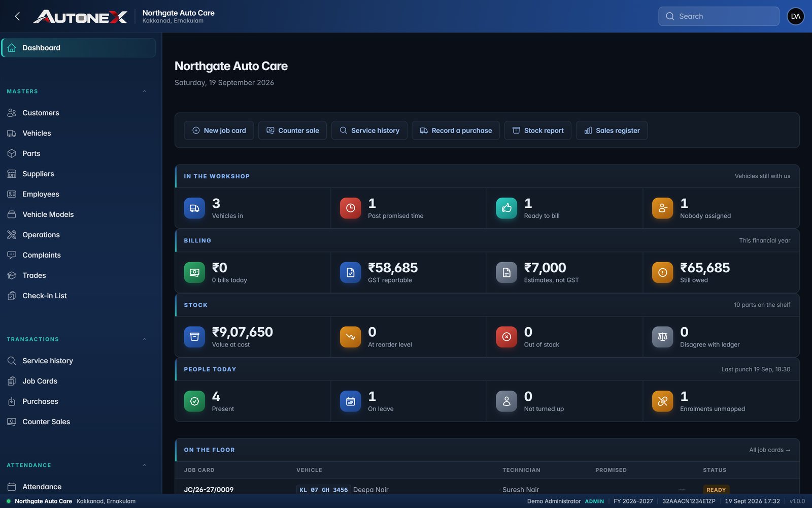Open Check-in List in the sidebar
Image resolution: width=812 pixels, height=508 pixels.
79,296
